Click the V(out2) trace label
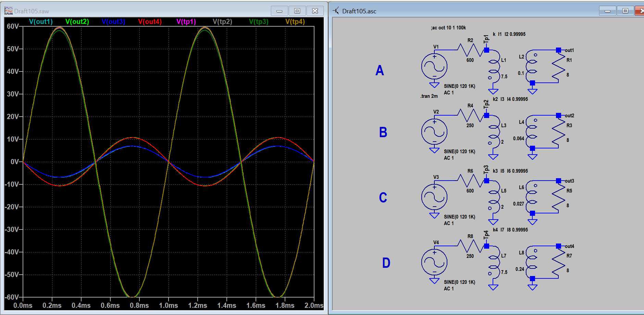The width and height of the screenshot is (644, 315). [x=77, y=22]
